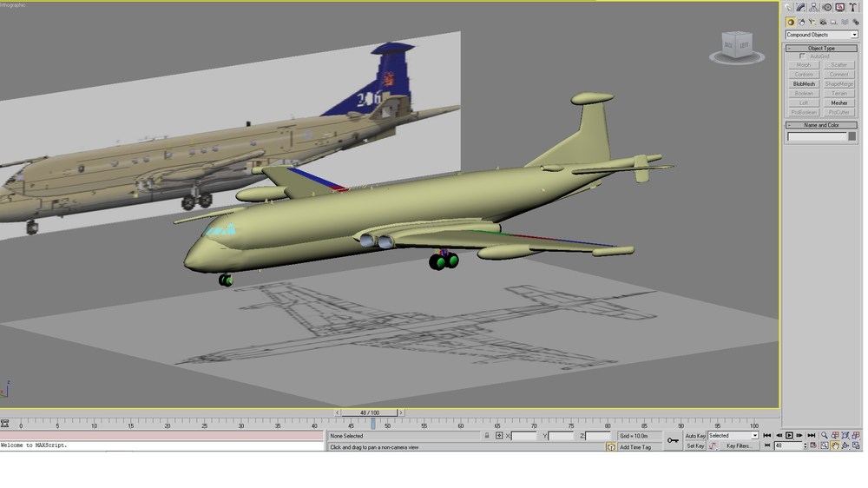Open the Utilities hammer panel tab
The image size is (868, 488).
[x=853, y=7]
